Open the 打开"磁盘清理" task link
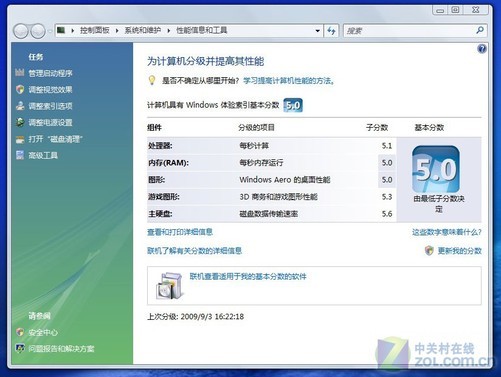Viewport: 501px width, 377px height. [x=55, y=139]
